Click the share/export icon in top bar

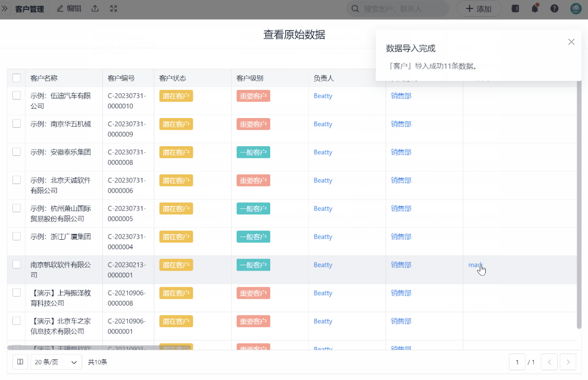[95, 9]
